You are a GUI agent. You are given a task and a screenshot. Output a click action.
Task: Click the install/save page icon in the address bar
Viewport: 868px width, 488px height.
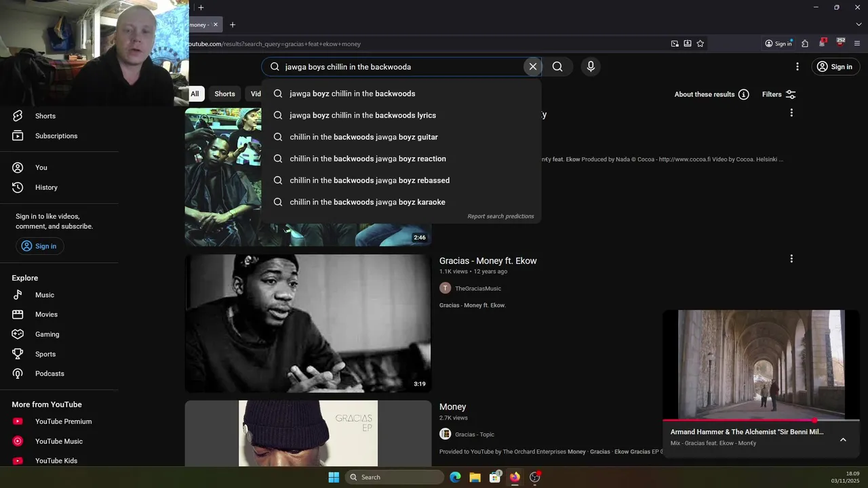coord(688,43)
